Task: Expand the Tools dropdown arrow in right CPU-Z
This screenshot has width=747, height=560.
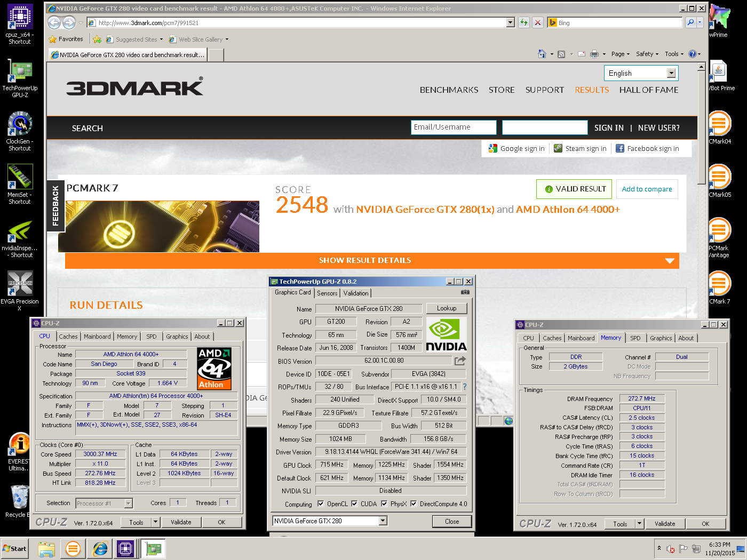Action: pos(639,524)
